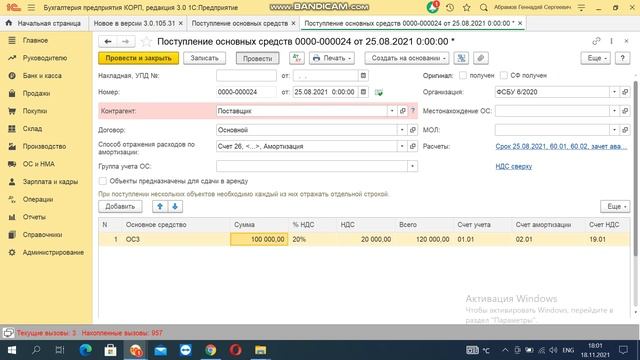This screenshot has height=360, width=640.
Task: Open Создать на основании dropdown
Action: click(407, 58)
